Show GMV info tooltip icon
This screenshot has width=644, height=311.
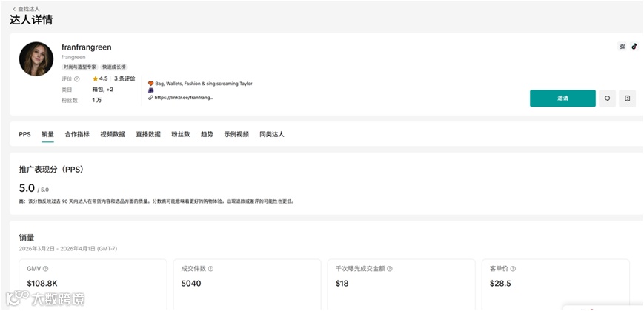coord(46,269)
